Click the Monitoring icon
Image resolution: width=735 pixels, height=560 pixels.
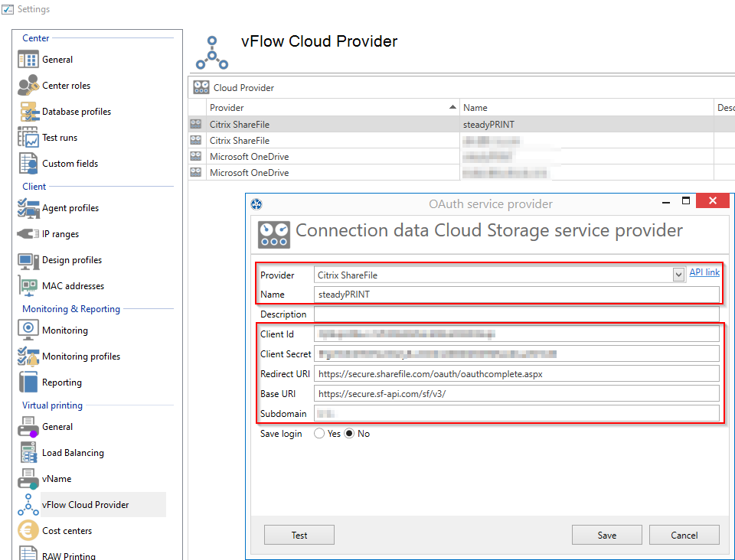pyautogui.click(x=28, y=330)
